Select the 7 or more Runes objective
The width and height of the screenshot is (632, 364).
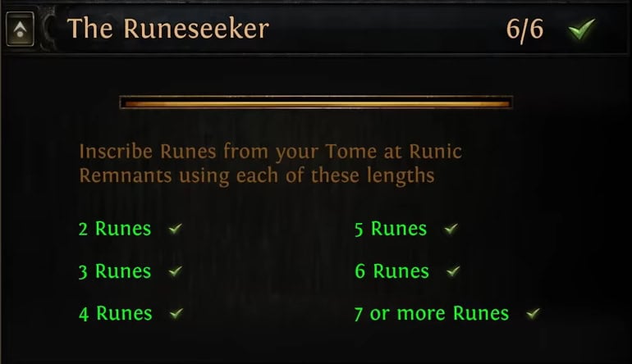point(432,313)
